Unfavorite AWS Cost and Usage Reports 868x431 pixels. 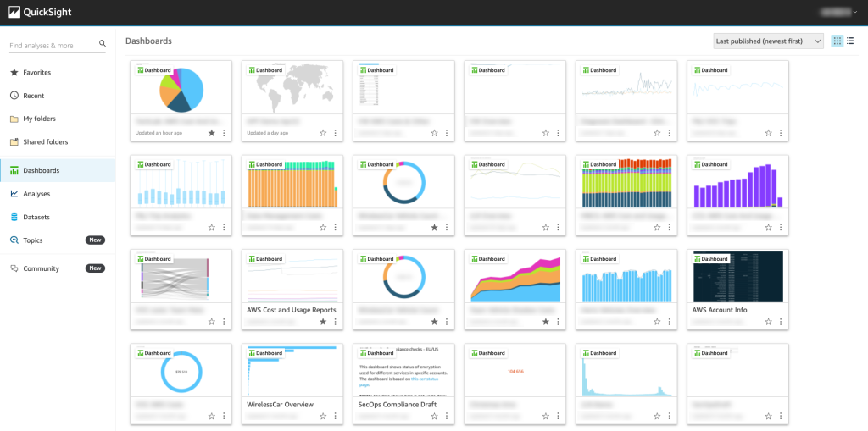click(x=323, y=322)
